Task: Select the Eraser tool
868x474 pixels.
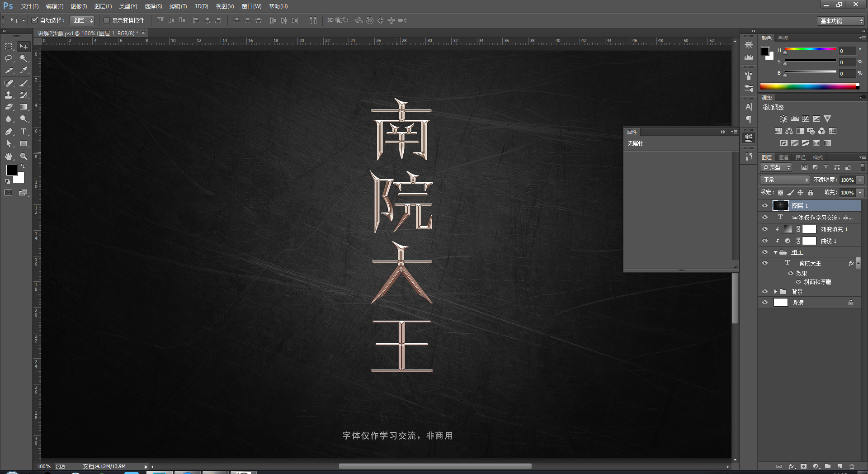Action: coord(9,107)
